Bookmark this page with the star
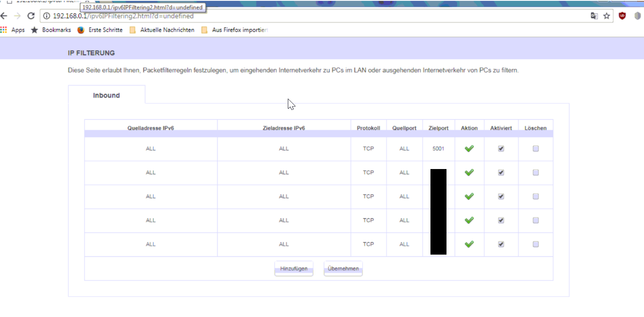The height and width of the screenshot is (317, 644). coord(606,16)
